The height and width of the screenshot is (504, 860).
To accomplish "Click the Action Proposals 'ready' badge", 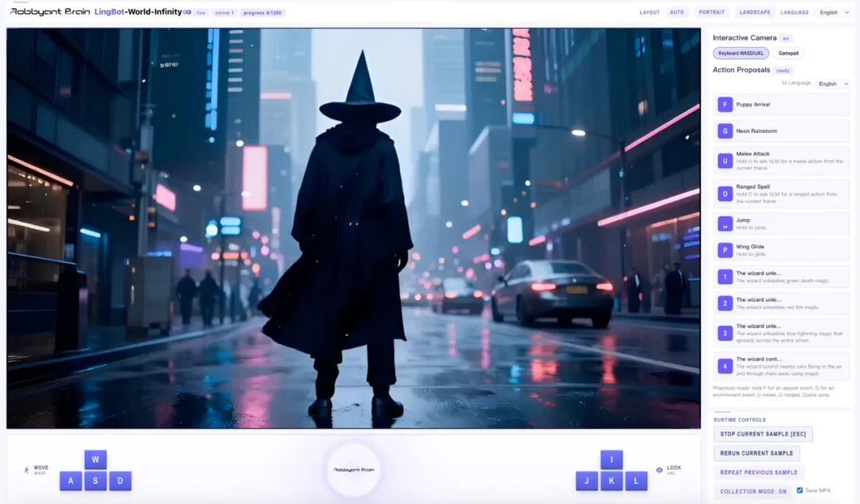I will (x=783, y=71).
